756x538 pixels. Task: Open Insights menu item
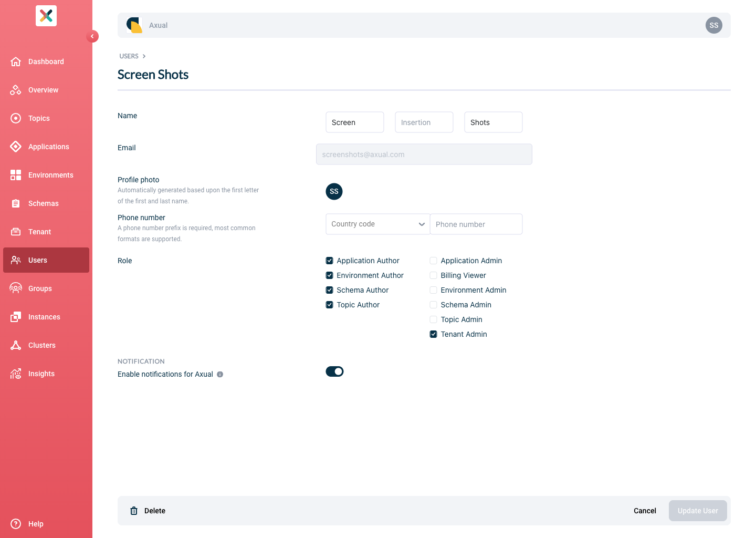coord(46,374)
